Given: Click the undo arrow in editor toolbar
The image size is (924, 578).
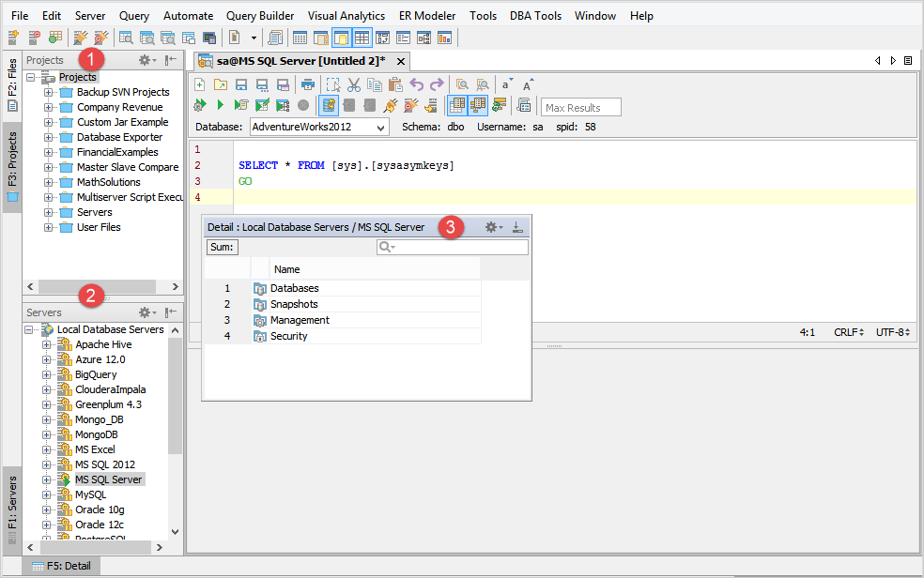Looking at the screenshot, I should [x=416, y=84].
